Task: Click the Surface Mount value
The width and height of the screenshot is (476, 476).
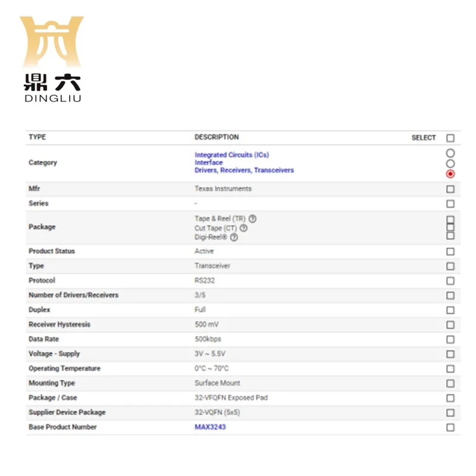Action: coord(217,383)
